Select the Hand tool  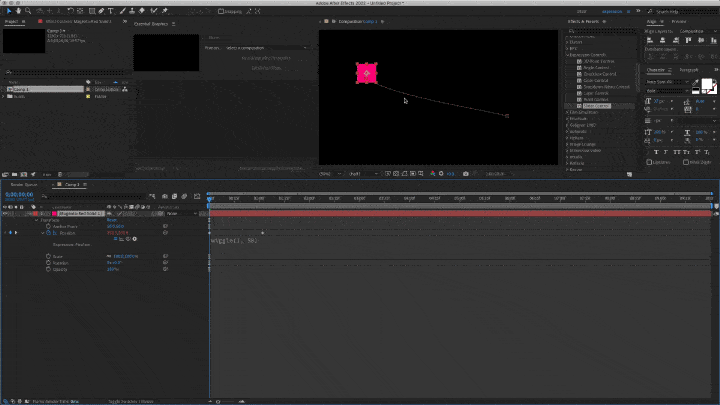18,11
